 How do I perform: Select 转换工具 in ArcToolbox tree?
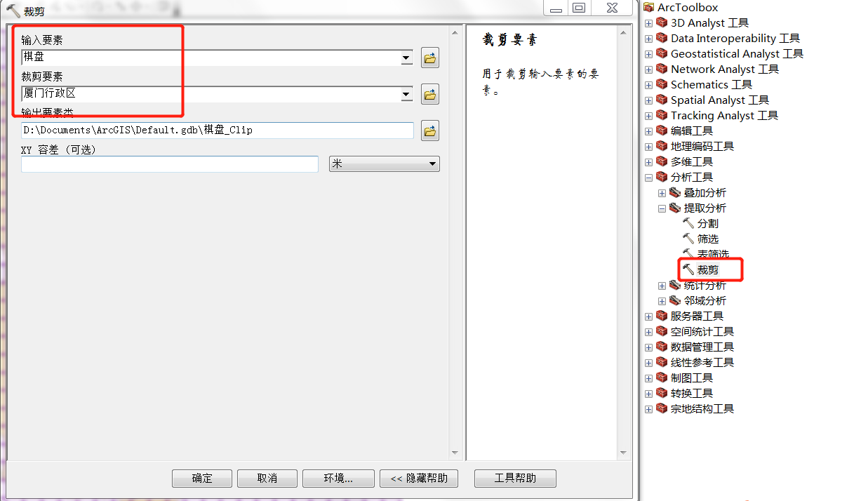click(691, 393)
